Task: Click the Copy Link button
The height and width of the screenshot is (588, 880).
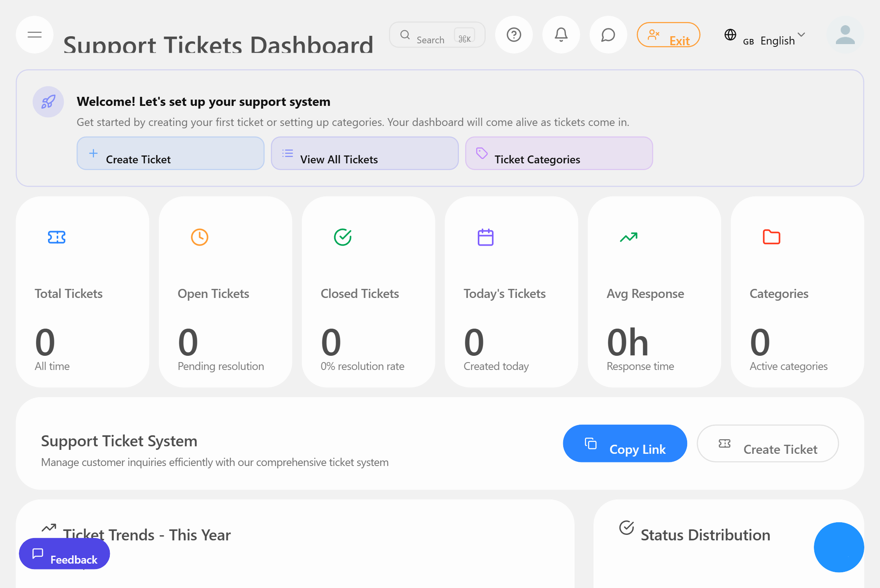Action: 625,444
